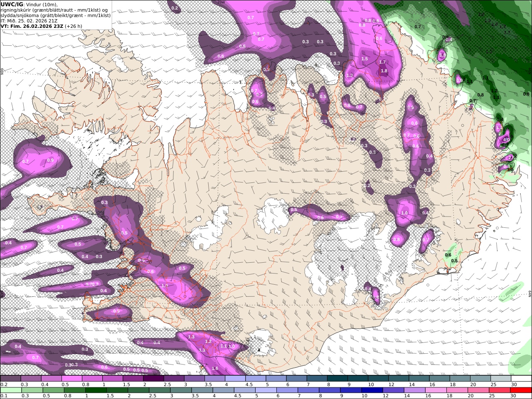Screen dimensions: 532x399
Task: Click the "0.2" label on the upper scale
Action: 4,384
